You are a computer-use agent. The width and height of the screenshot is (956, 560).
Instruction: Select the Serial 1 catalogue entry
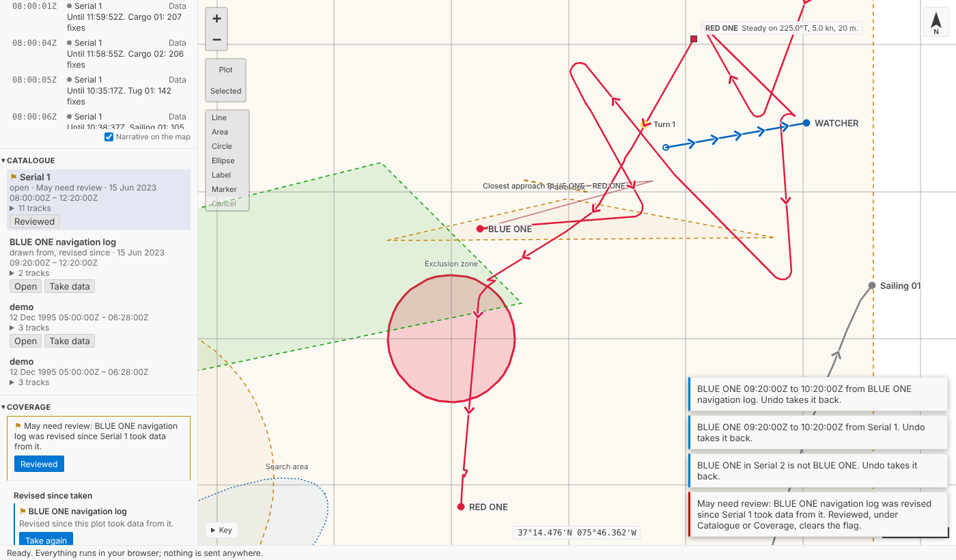pyautogui.click(x=98, y=199)
